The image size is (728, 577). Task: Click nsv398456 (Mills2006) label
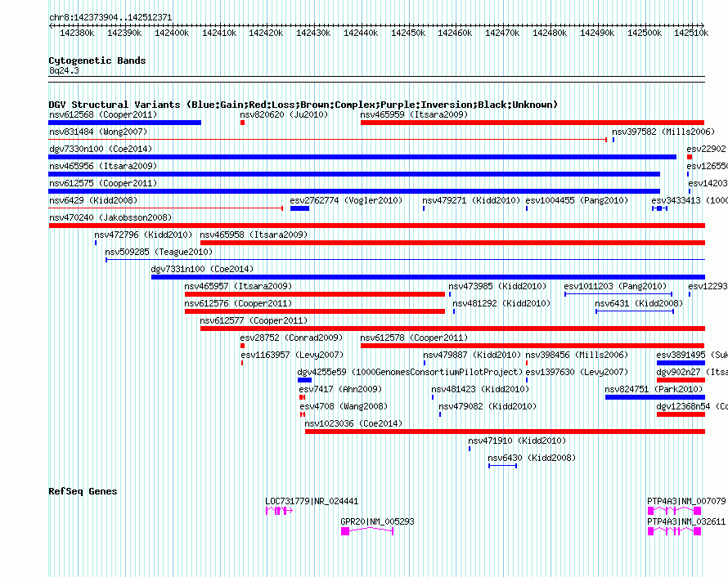(576, 355)
